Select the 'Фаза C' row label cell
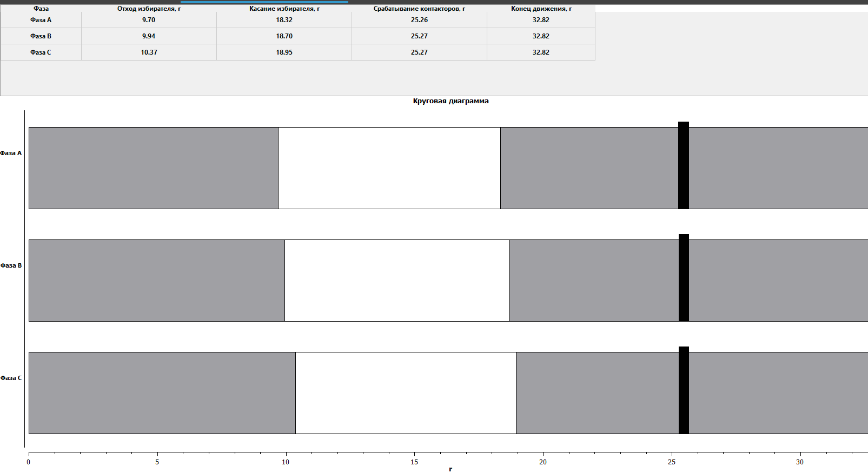The height and width of the screenshot is (473, 868). [x=41, y=52]
